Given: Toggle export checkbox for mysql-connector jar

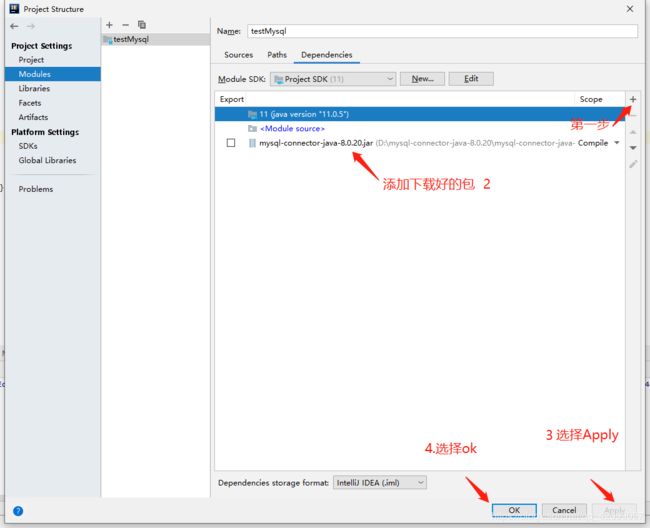Looking at the screenshot, I should (231, 143).
